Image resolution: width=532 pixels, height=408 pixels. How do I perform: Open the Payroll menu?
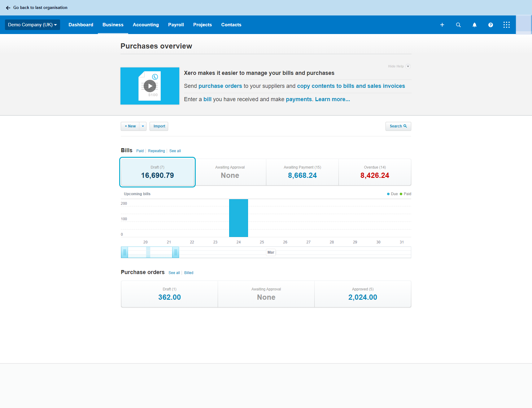pyautogui.click(x=176, y=25)
